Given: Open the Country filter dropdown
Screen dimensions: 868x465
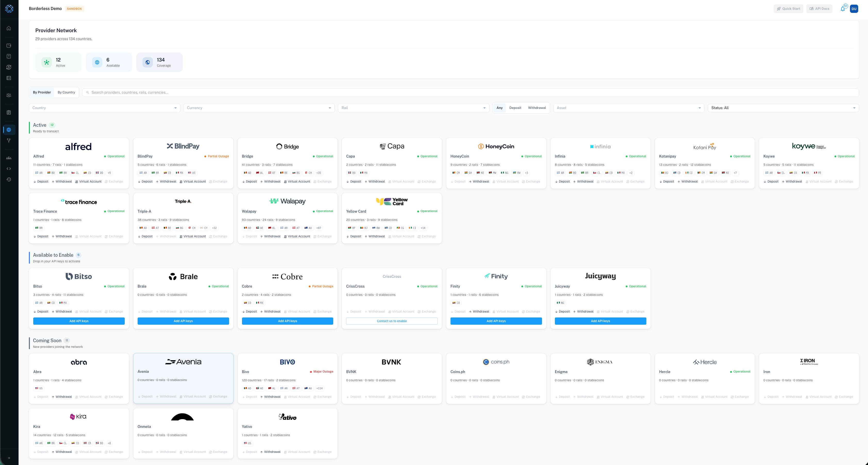Looking at the screenshot, I should [104, 108].
